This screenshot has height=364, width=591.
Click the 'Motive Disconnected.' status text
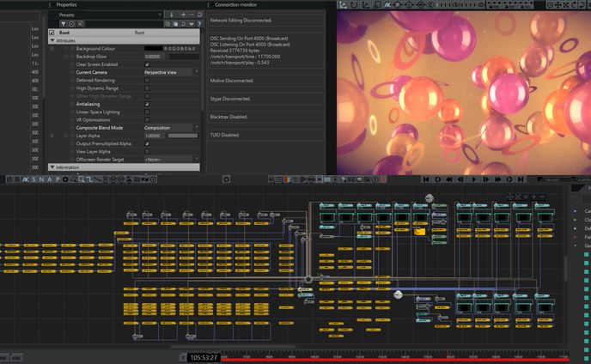(232, 81)
